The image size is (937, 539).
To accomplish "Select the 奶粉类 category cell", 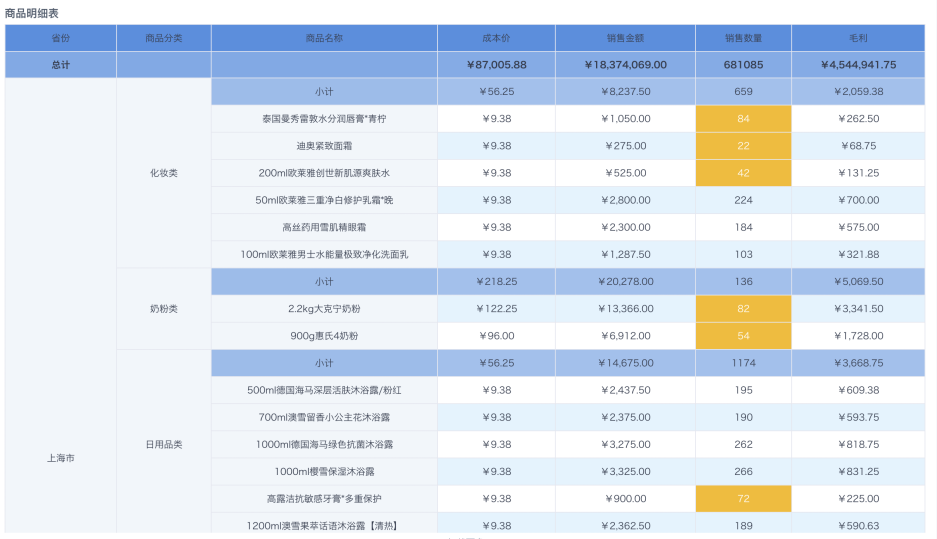I will (164, 309).
